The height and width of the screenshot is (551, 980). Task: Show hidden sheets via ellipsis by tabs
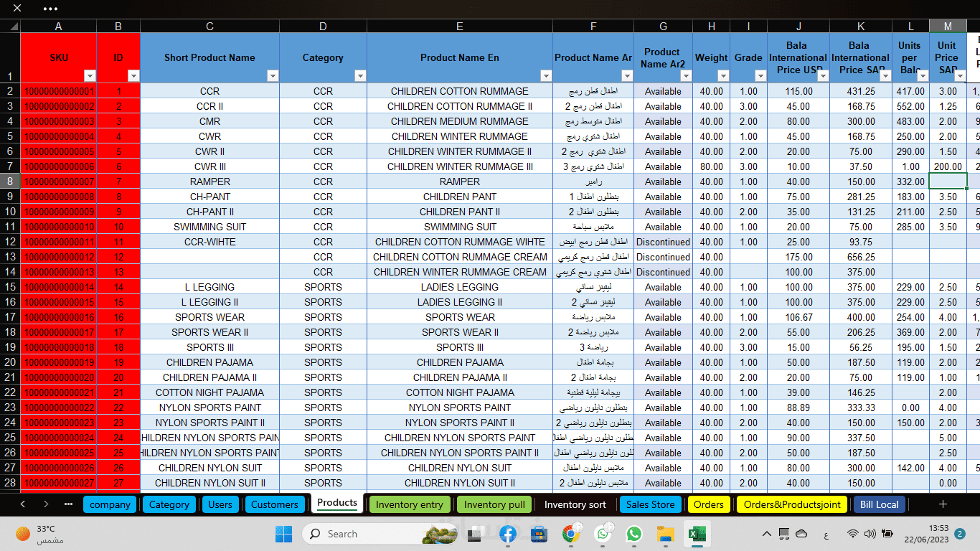(x=68, y=504)
